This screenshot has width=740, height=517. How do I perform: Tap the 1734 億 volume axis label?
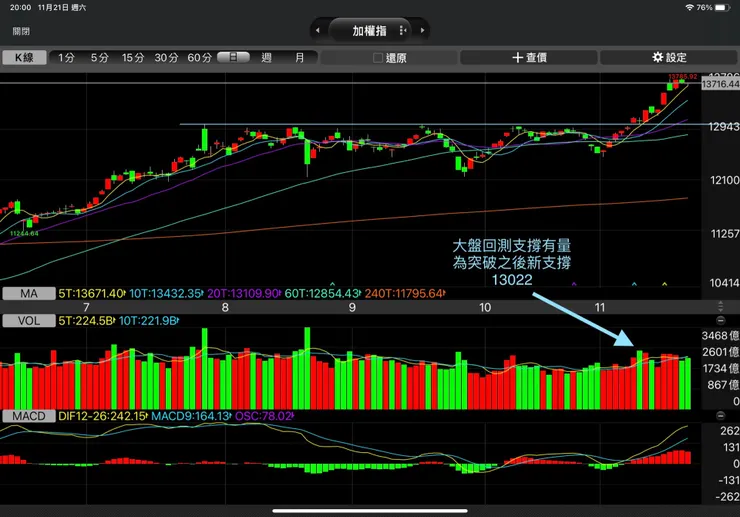[x=720, y=368]
